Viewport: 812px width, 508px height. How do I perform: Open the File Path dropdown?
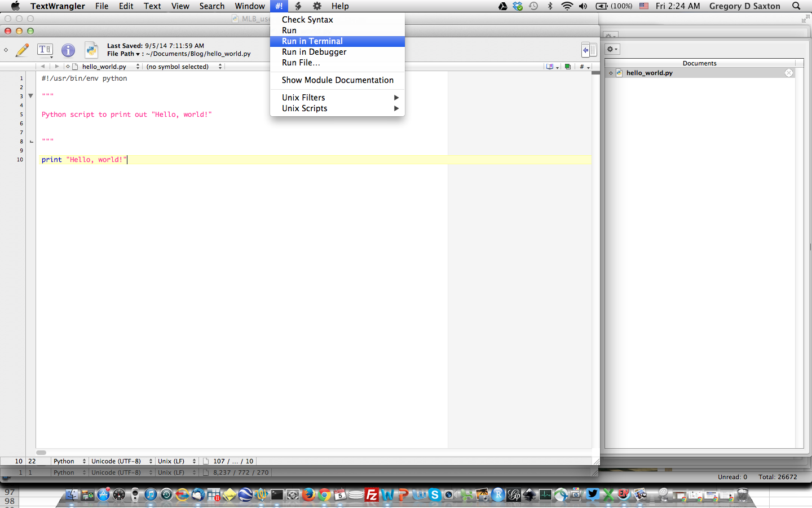tap(123, 54)
